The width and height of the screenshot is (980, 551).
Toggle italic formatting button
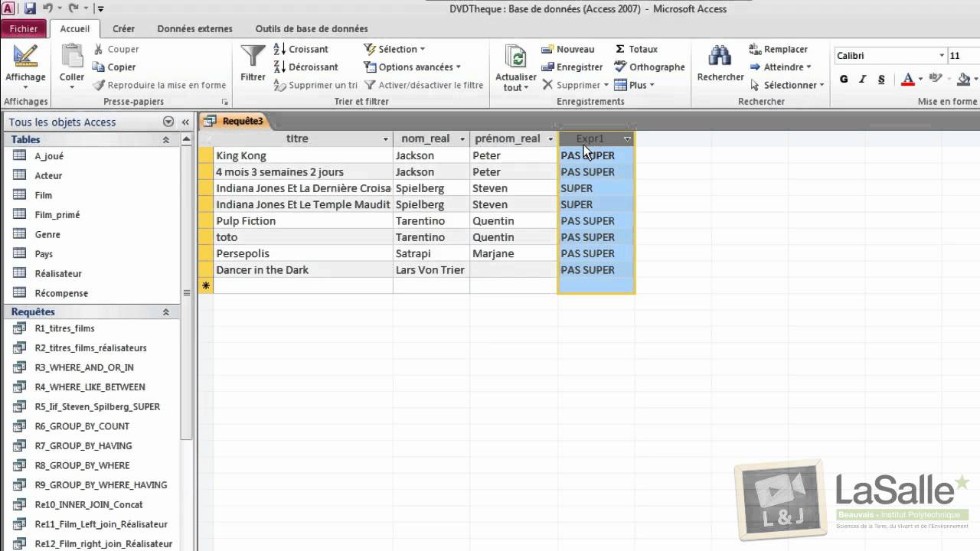point(863,79)
